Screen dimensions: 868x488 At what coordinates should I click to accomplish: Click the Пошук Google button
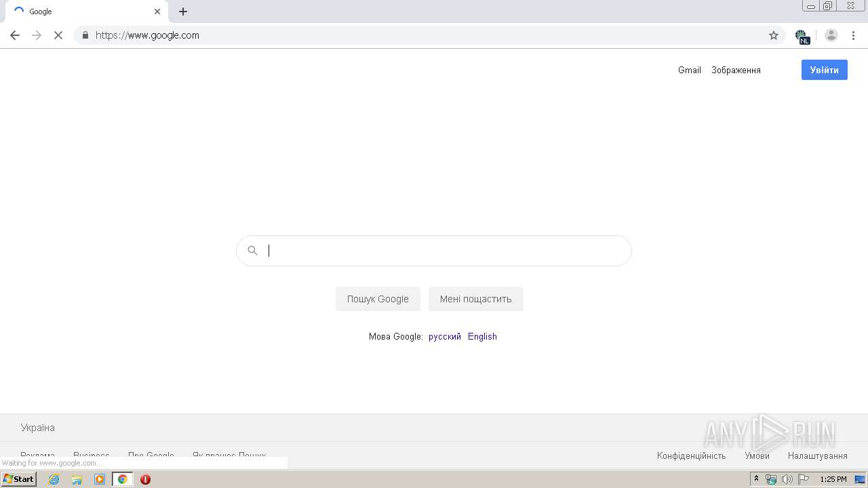point(378,299)
